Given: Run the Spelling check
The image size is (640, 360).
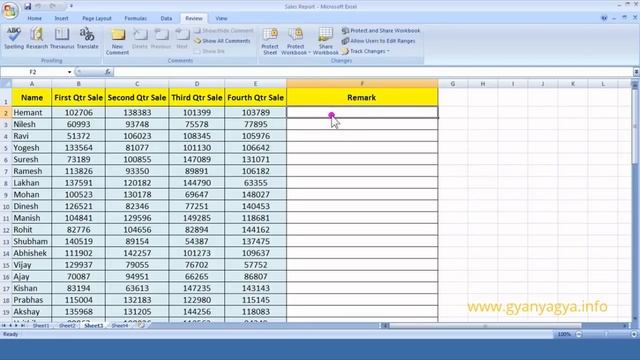Looking at the screenshot, I should coord(14,38).
